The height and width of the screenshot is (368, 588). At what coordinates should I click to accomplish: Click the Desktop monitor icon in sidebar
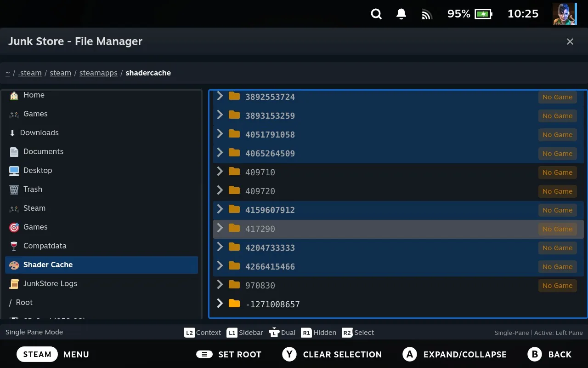click(x=14, y=171)
